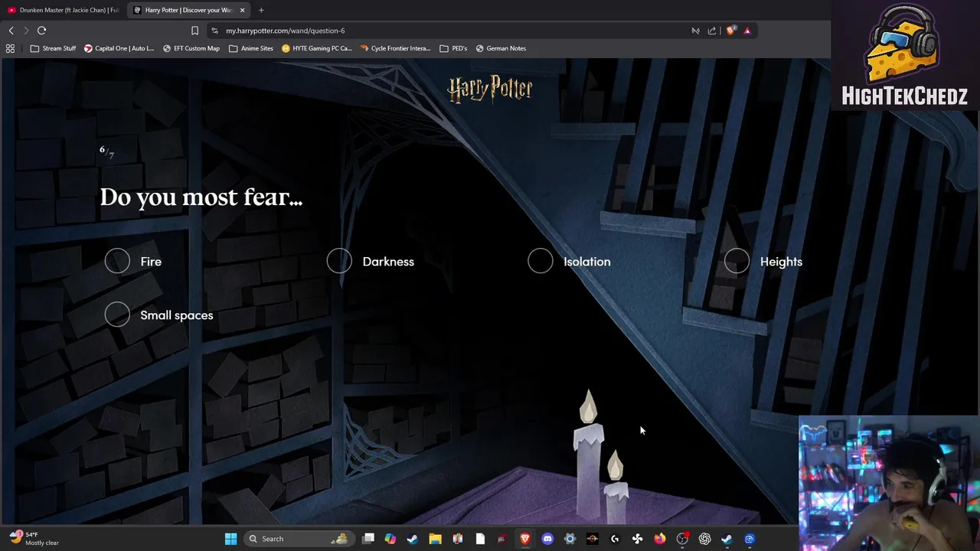Open the weather widget showing 54°F
This screenshot has height=551, width=980.
33,539
